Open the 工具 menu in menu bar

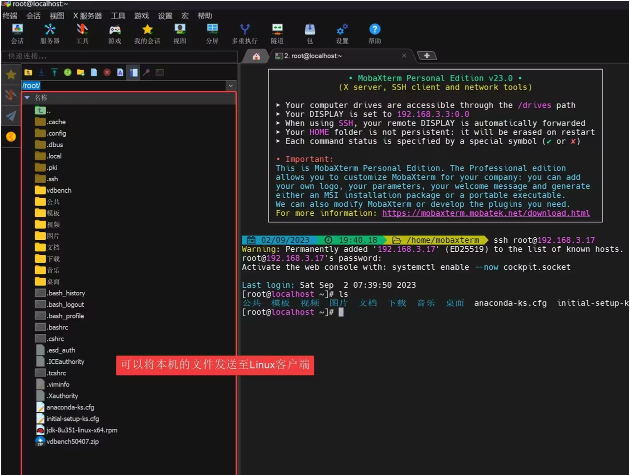click(x=118, y=16)
